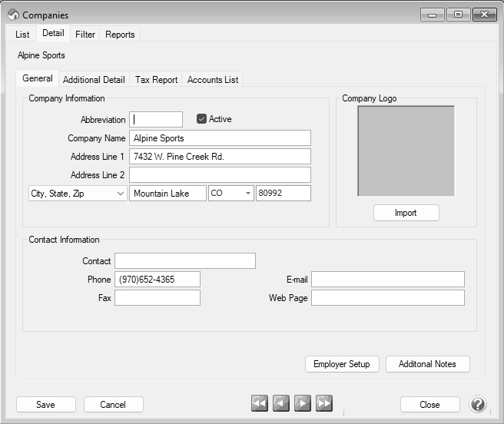Open Employer Setup
The width and height of the screenshot is (504, 424).
(x=341, y=364)
